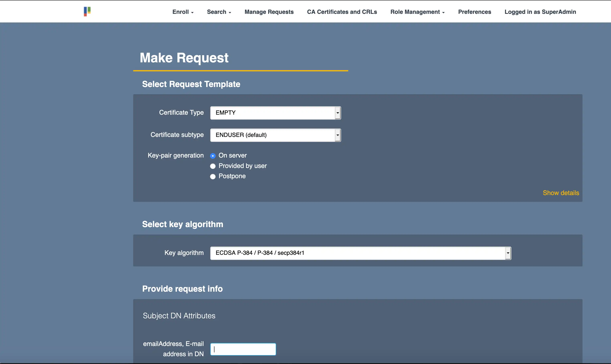
Task: Open the Certificate Type dropdown
Action: [x=272, y=113]
